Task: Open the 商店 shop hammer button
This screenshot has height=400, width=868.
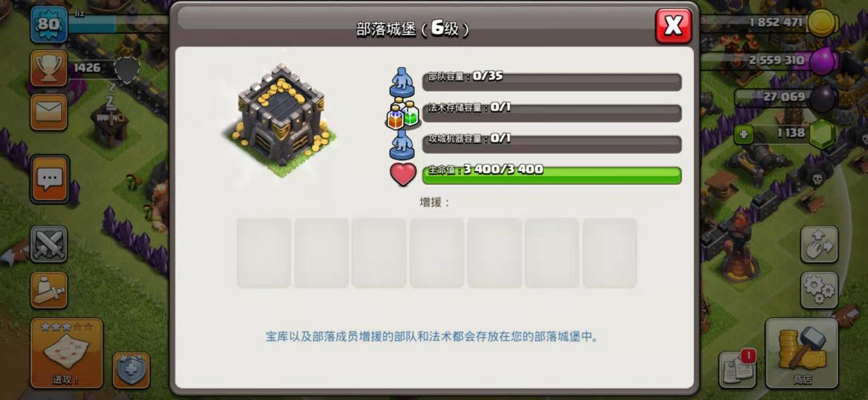Action: [801, 353]
